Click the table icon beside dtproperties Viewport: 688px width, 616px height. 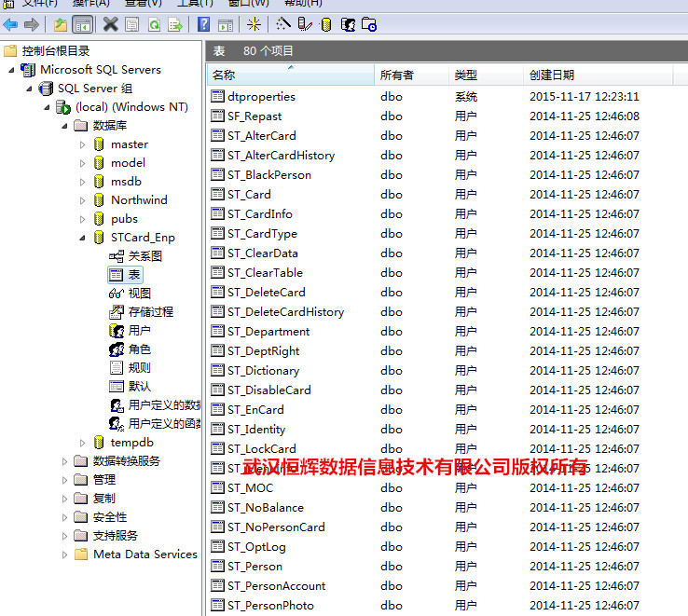(217, 96)
